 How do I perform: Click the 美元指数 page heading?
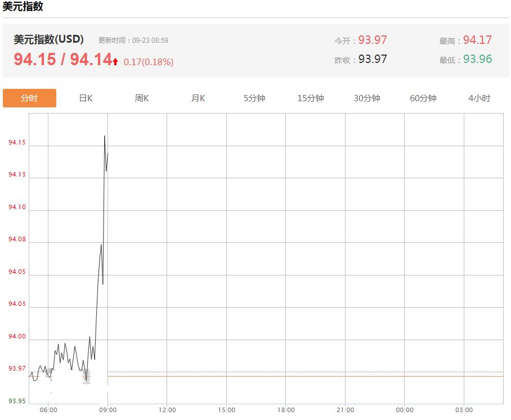23,6
